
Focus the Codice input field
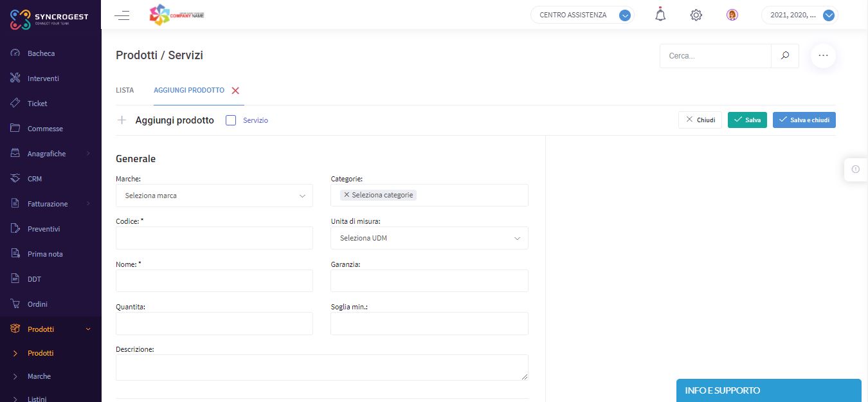(x=214, y=238)
